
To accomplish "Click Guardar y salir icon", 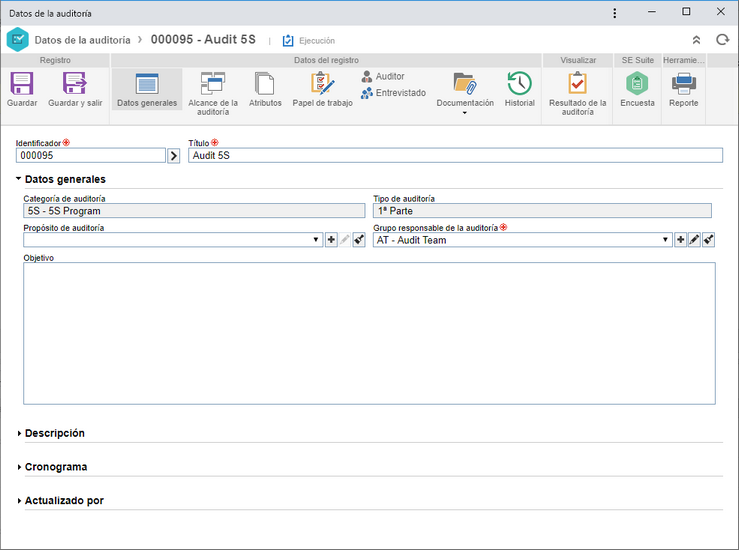I will point(75,84).
